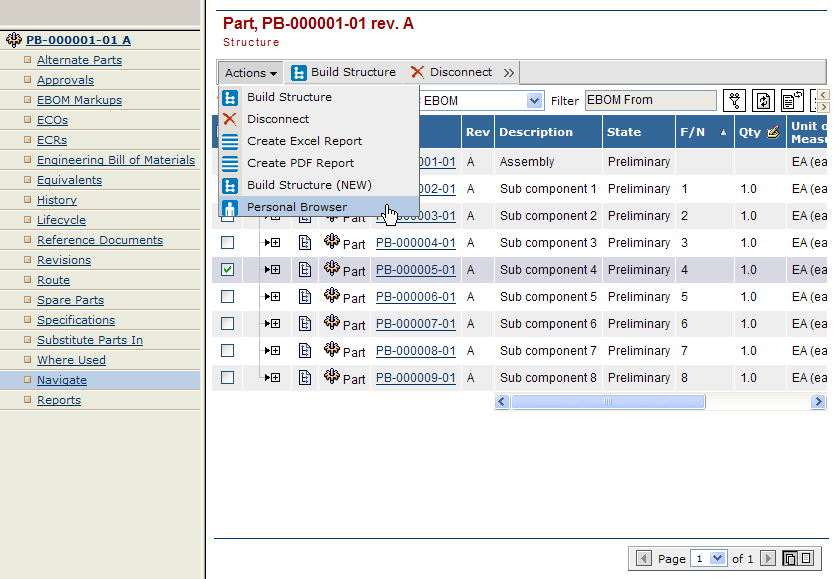Screen dimensions: 837x579
Task: Click the filter funnel icon
Action: [735, 101]
